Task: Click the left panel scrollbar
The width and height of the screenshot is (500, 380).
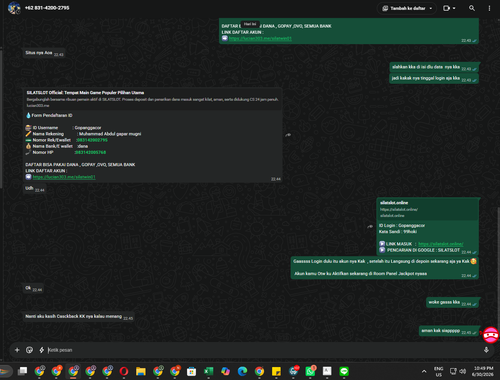Action: point(1,118)
